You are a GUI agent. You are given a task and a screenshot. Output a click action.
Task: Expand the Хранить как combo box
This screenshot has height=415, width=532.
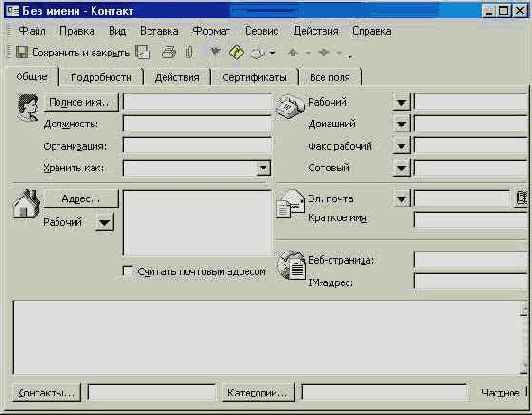tap(263, 168)
